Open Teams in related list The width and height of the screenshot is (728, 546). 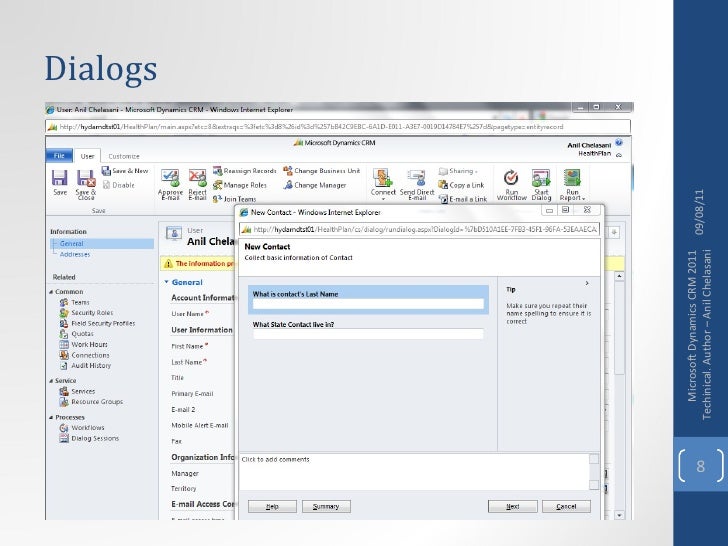(74, 302)
